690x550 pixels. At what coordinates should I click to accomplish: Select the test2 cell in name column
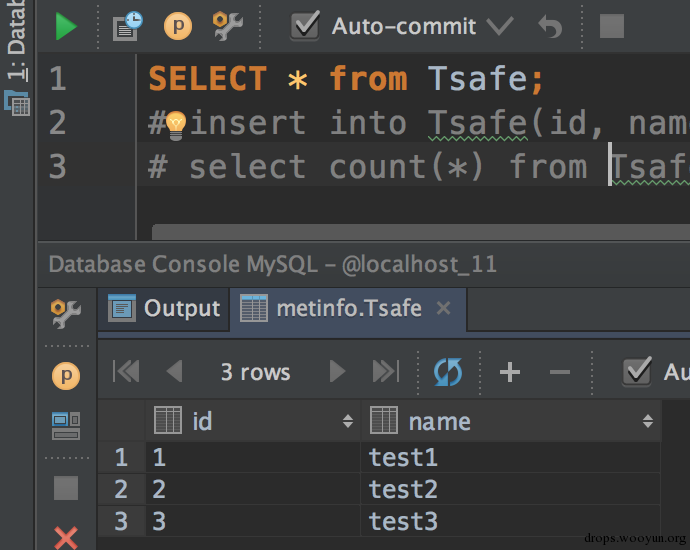(403, 489)
